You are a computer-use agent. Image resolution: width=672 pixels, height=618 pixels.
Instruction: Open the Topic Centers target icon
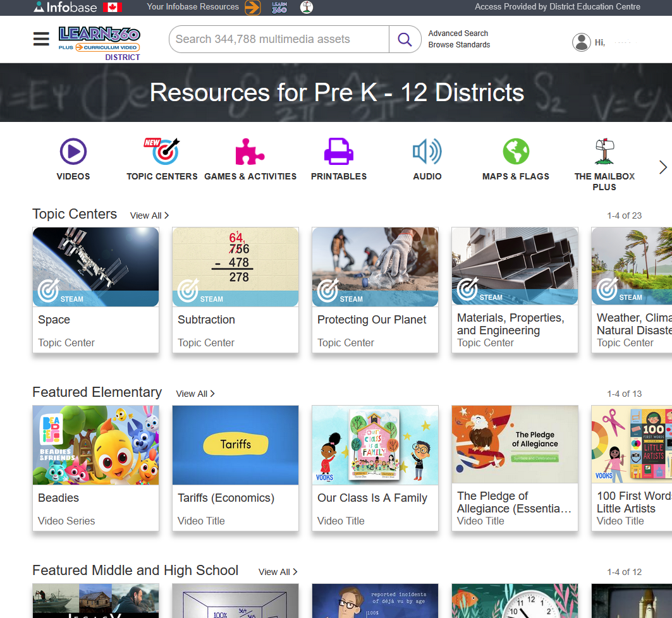(162, 151)
